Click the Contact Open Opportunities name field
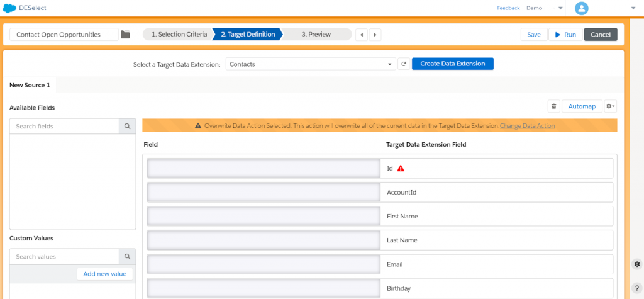This screenshot has height=299, width=644. [x=64, y=35]
